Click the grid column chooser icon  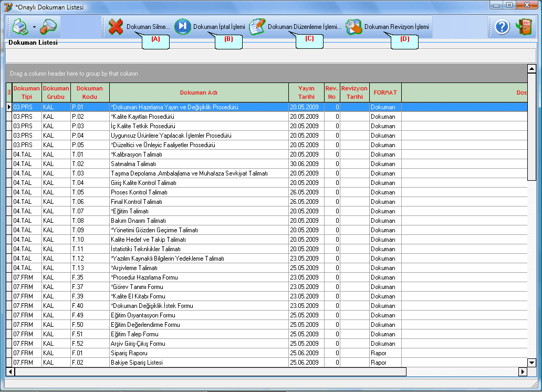click(x=9, y=92)
